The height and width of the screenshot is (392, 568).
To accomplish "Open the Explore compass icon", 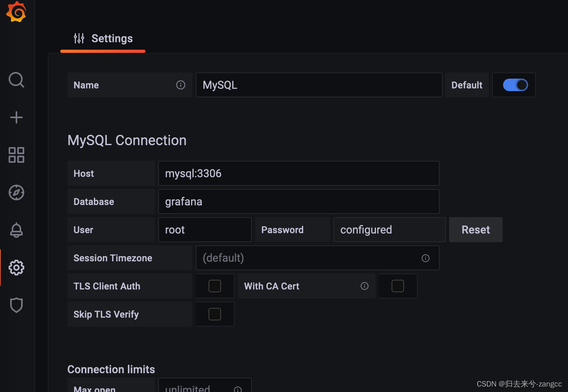I will (16, 192).
